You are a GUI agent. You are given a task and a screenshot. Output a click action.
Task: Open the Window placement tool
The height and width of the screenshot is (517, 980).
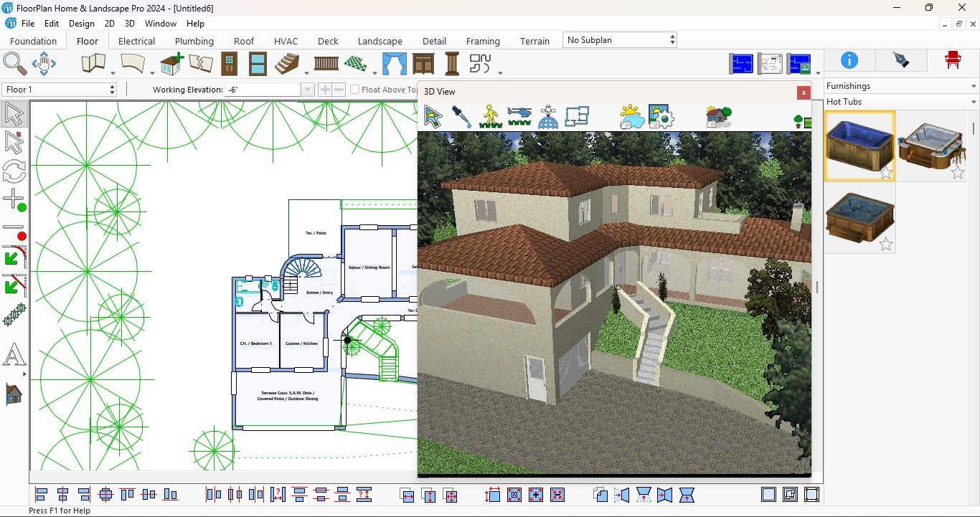[x=257, y=64]
